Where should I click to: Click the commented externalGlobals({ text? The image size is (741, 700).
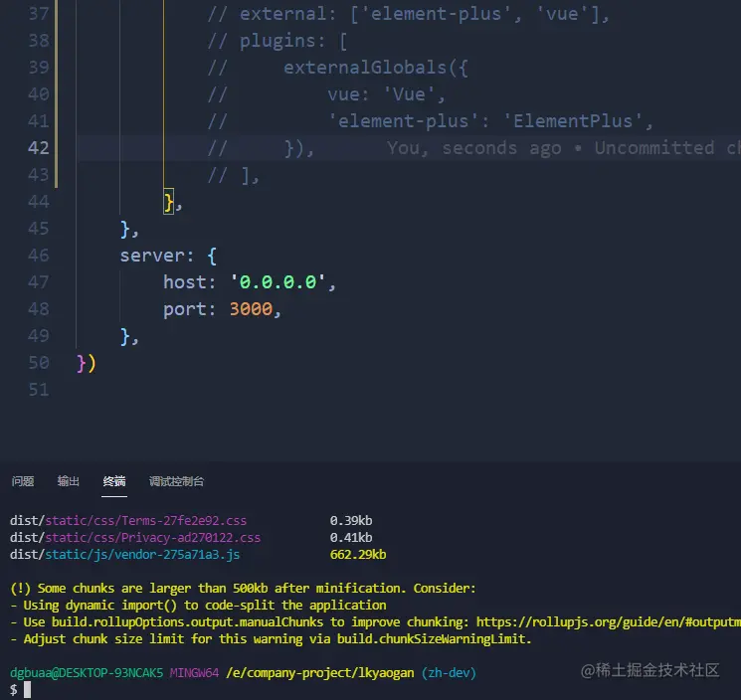pyautogui.click(x=376, y=68)
